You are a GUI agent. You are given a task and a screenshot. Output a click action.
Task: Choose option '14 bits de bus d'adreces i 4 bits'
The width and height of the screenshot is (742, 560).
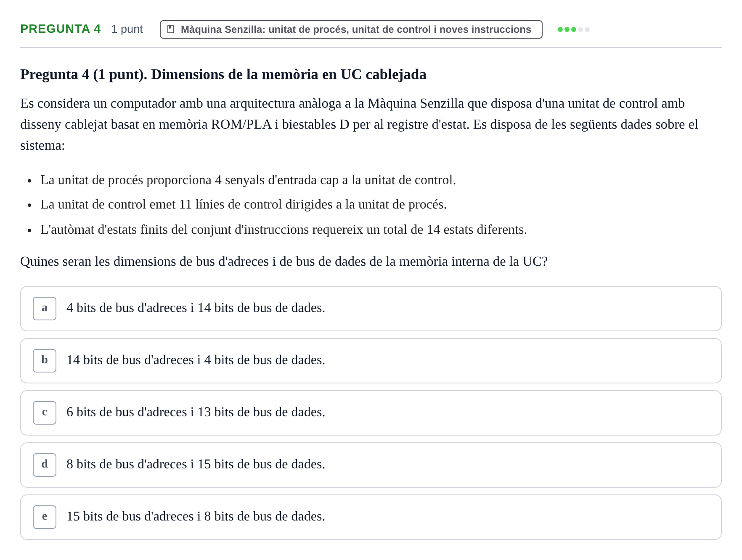371,361
